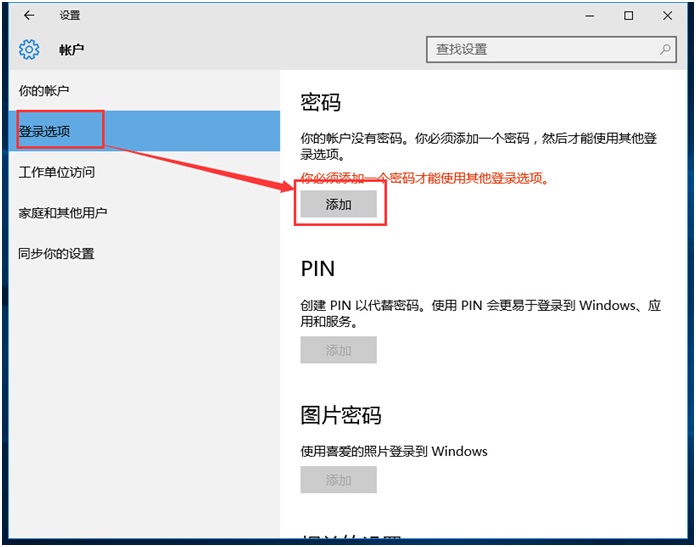Click the magnifier icon in the search box
This screenshot has height=547, width=696.
(x=665, y=48)
